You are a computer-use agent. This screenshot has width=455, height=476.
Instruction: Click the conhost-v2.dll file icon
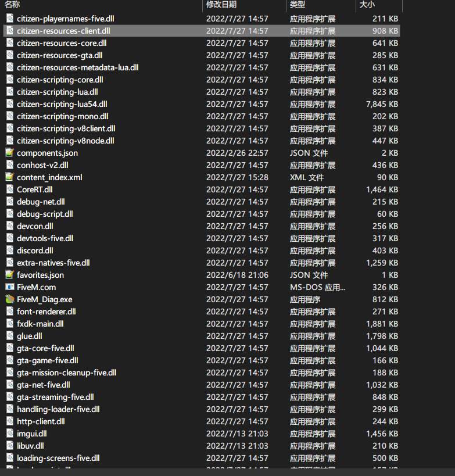10,165
